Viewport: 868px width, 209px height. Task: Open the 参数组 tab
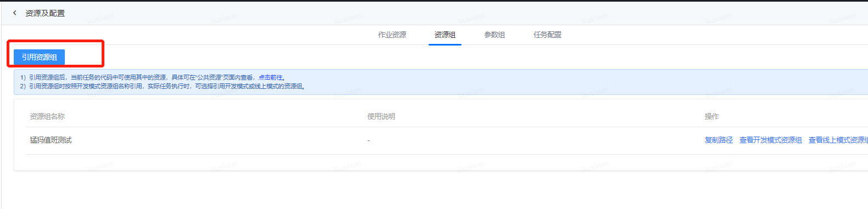click(x=494, y=35)
